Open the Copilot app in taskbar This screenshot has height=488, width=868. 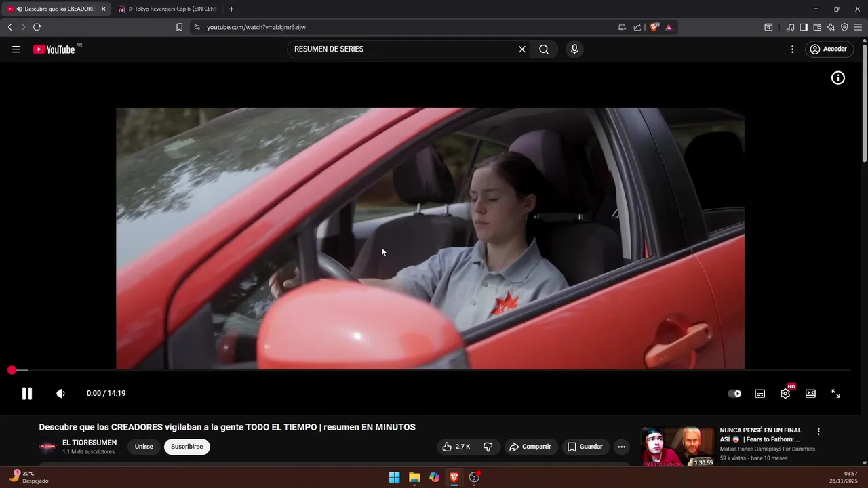coord(434,477)
